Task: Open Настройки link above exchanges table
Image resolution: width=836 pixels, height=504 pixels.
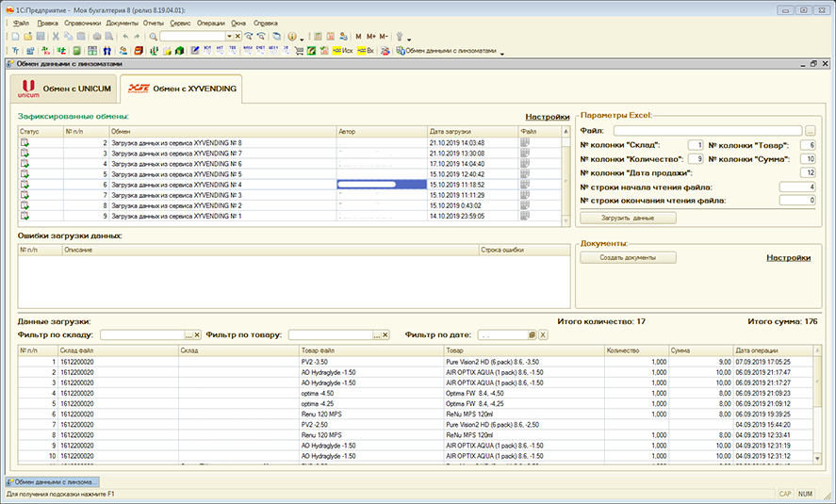Action: 547,117
